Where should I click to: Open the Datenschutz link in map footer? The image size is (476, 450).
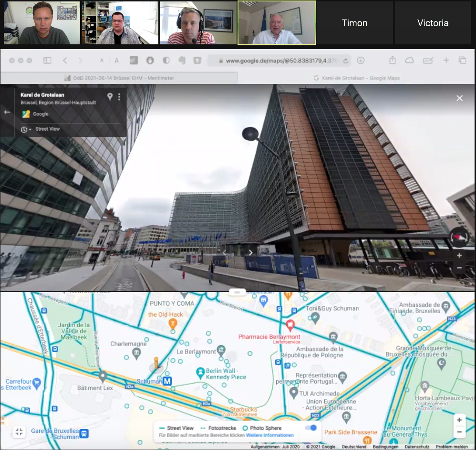(x=417, y=447)
